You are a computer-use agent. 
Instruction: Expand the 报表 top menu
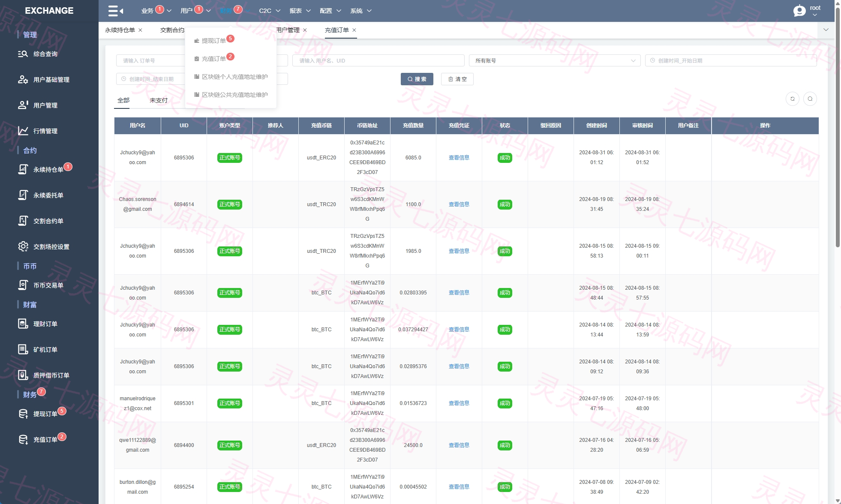pyautogui.click(x=300, y=11)
